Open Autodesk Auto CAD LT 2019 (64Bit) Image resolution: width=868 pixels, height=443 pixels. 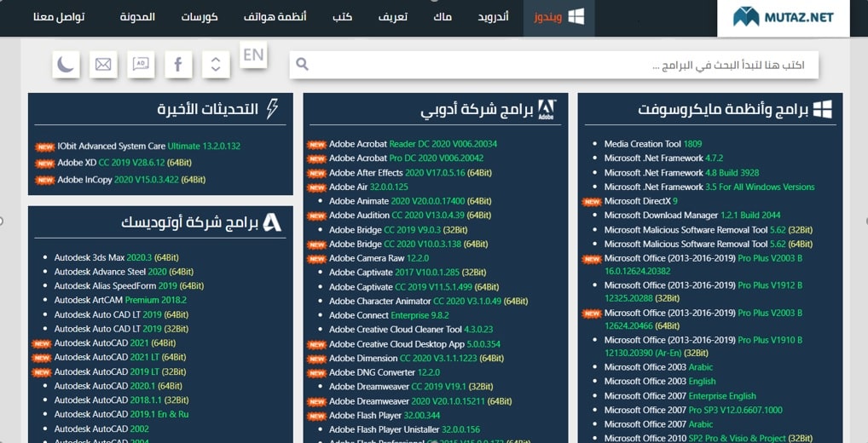click(121, 314)
